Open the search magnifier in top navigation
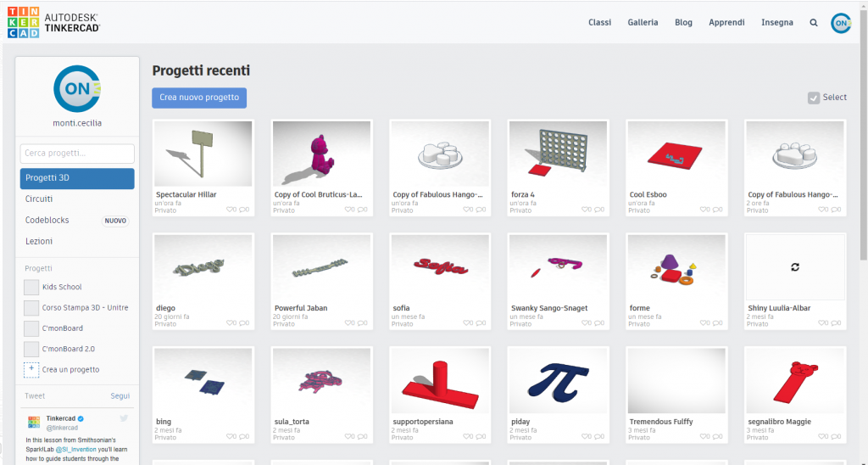 click(814, 23)
